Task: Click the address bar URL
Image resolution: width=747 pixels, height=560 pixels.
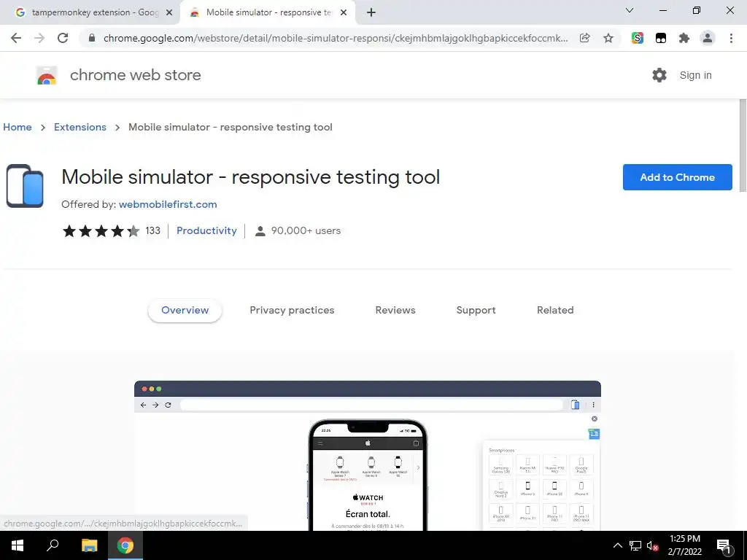Action: point(336,38)
